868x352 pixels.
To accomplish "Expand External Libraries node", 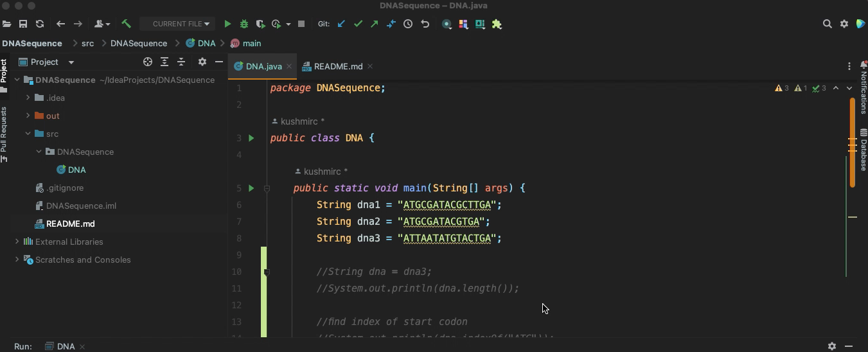I will tap(17, 242).
